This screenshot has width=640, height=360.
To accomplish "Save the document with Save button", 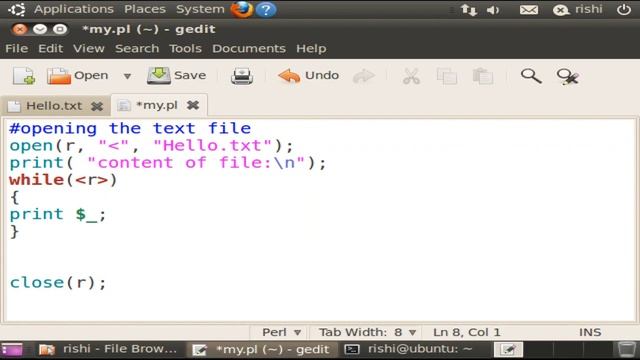I will (177, 76).
